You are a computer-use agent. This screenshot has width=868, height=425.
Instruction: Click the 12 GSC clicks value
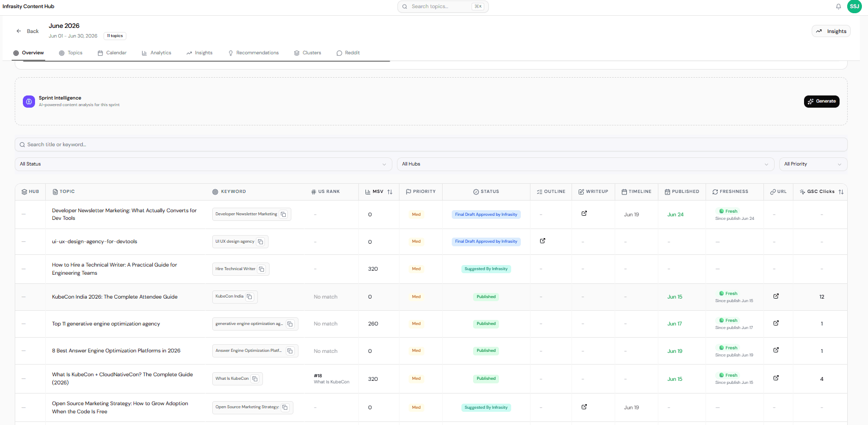822,297
